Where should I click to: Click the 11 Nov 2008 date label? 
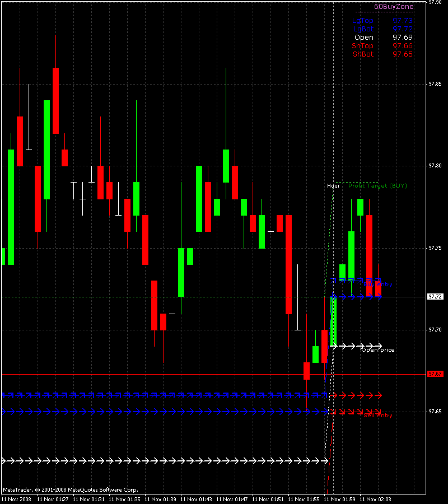pos(16,499)
